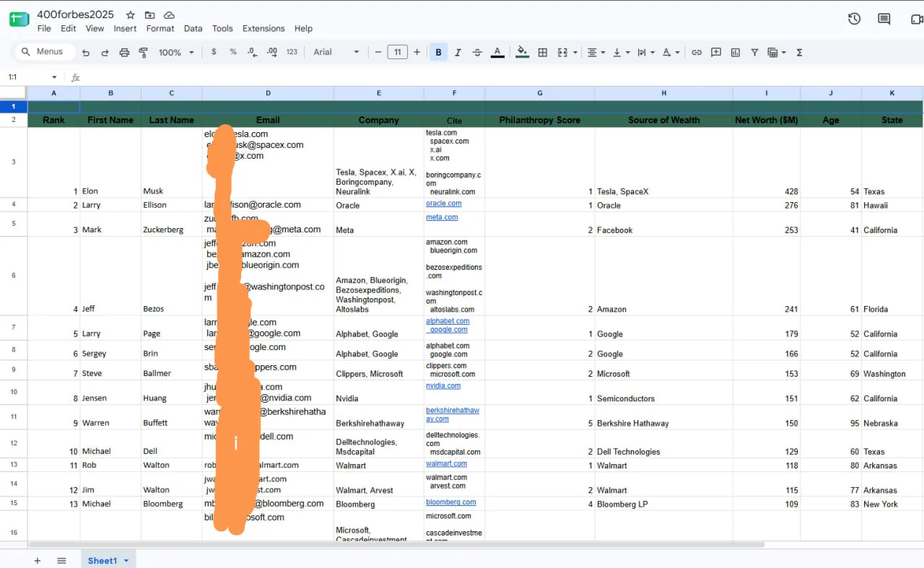Open the vertical align dropdown

click(x=621, y=52)
